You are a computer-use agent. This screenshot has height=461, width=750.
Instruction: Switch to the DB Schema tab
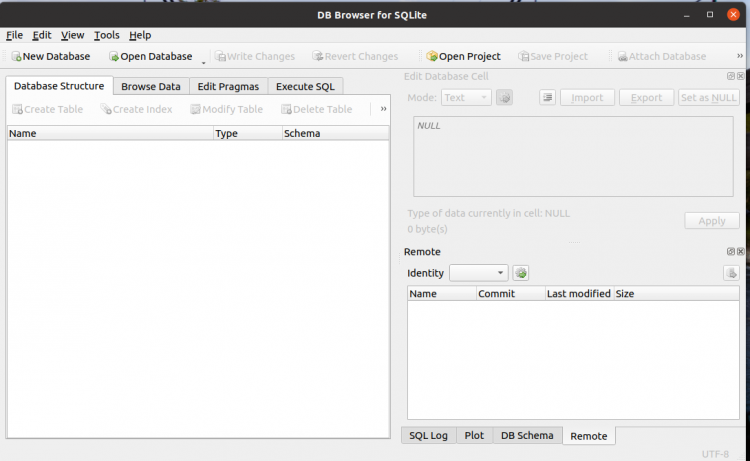527,436
